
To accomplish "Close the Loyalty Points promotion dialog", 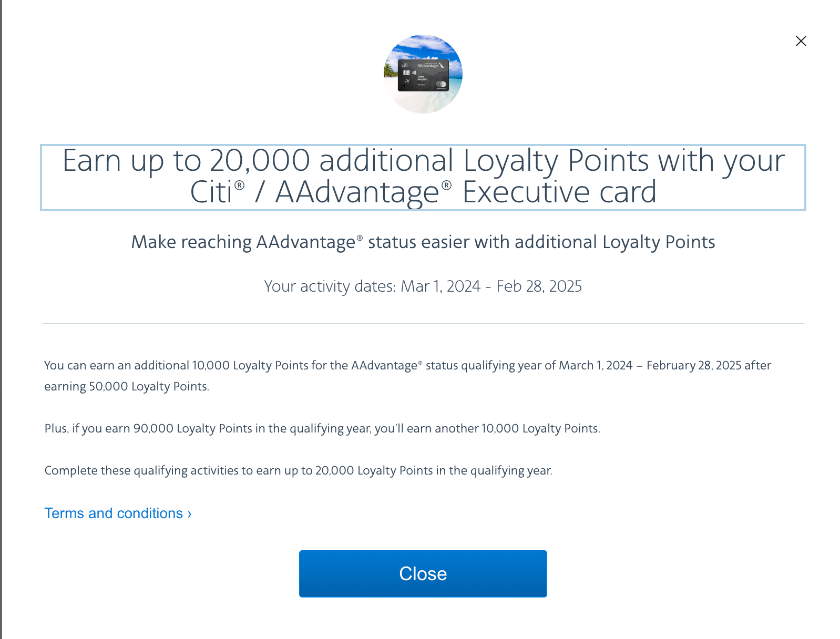I will point(422,573).
